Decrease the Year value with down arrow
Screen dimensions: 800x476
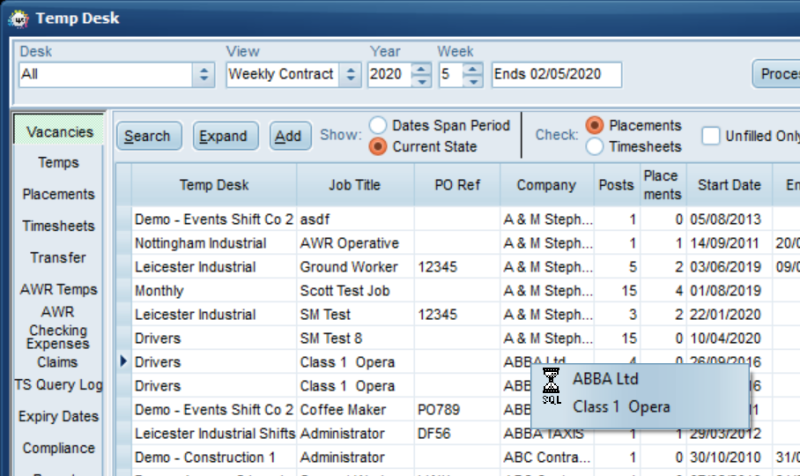[x=421, y=81]
